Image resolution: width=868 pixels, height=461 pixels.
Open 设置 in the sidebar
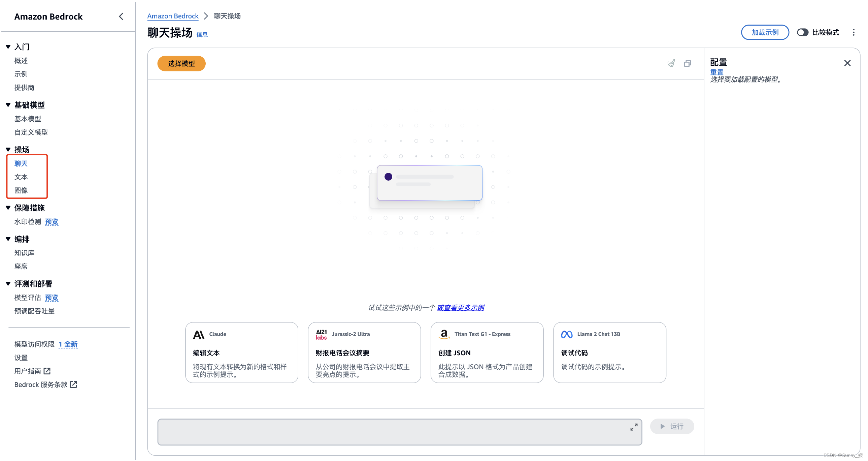[21, 358]
